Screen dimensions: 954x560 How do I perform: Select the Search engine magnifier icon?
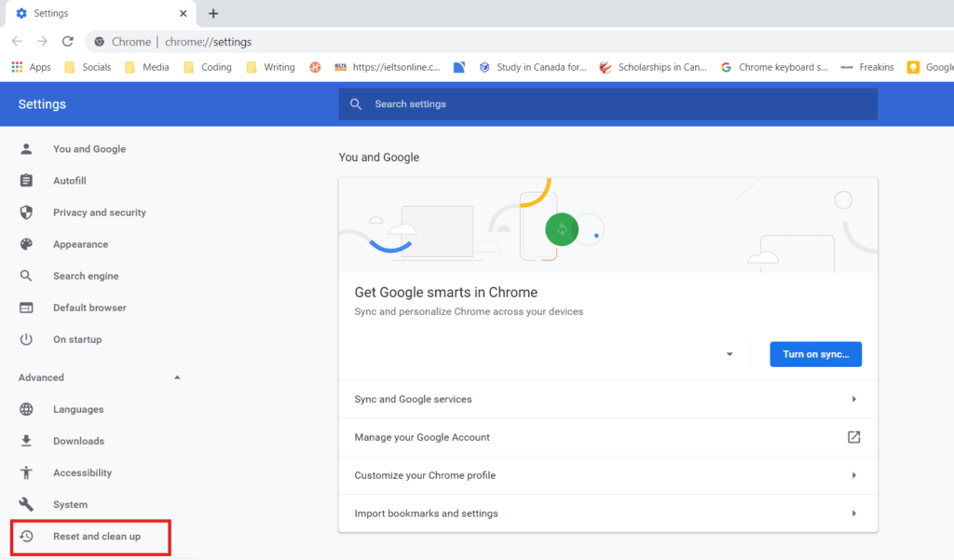coord(26,275)
